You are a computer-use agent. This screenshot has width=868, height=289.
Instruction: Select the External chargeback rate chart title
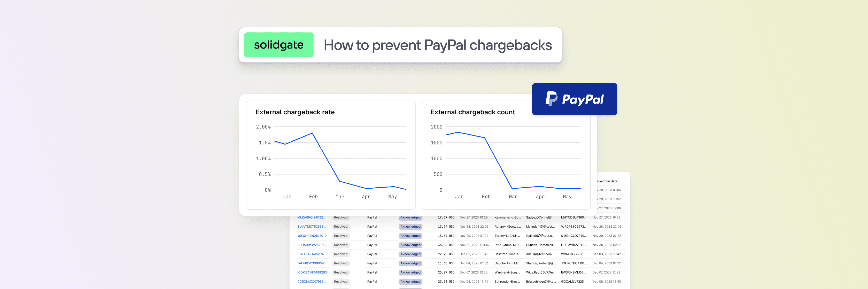[295, 112]
